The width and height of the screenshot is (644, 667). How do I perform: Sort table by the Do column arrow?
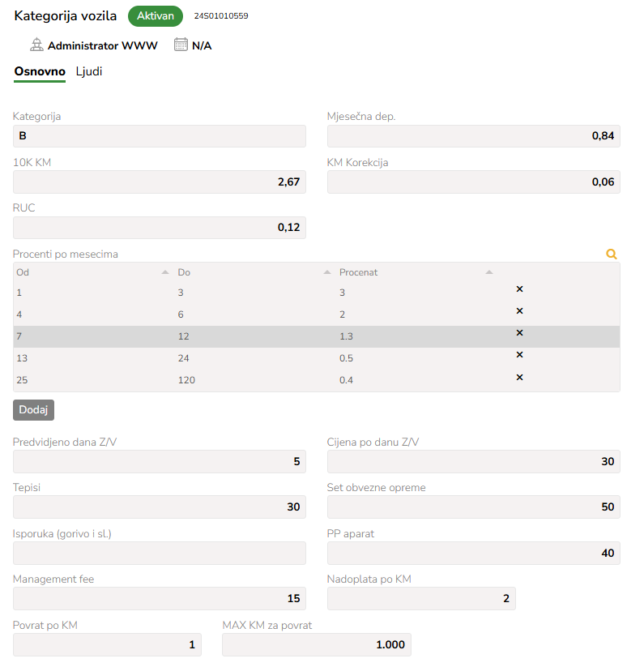tap(327, 272)
